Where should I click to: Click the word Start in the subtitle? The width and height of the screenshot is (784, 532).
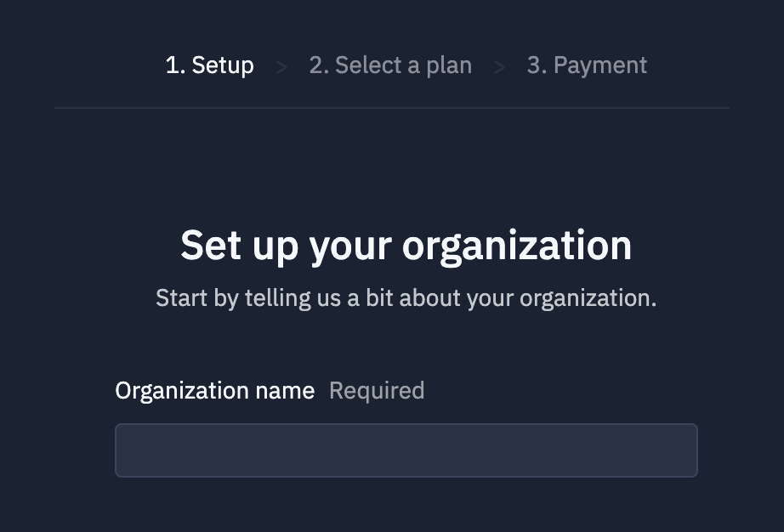click(182, 298)
